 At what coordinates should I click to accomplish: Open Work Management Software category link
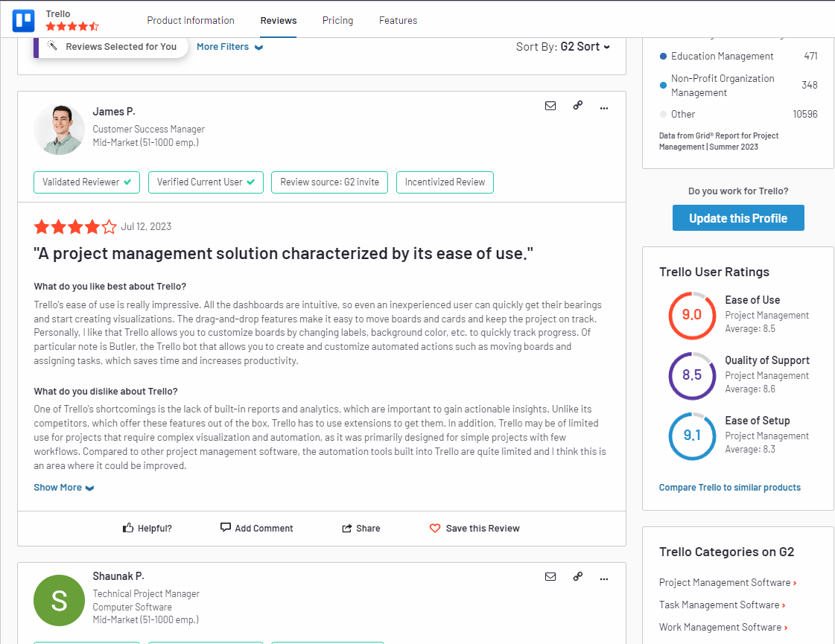[x=720, y=628]
